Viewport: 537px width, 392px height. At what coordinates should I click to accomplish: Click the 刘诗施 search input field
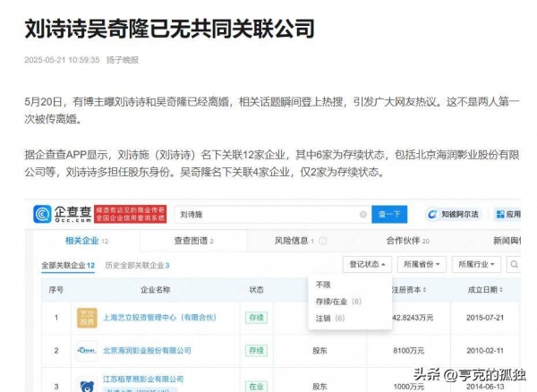click(273, 214)
